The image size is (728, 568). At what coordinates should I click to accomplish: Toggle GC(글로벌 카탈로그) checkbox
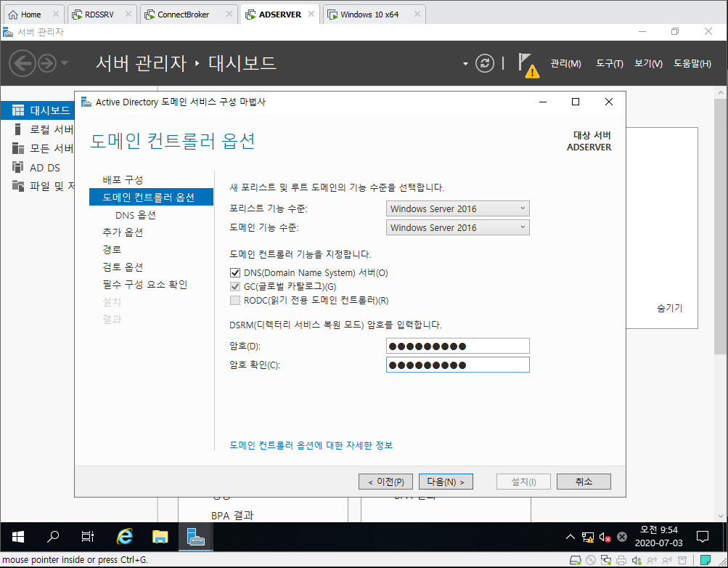click(235, 287)
